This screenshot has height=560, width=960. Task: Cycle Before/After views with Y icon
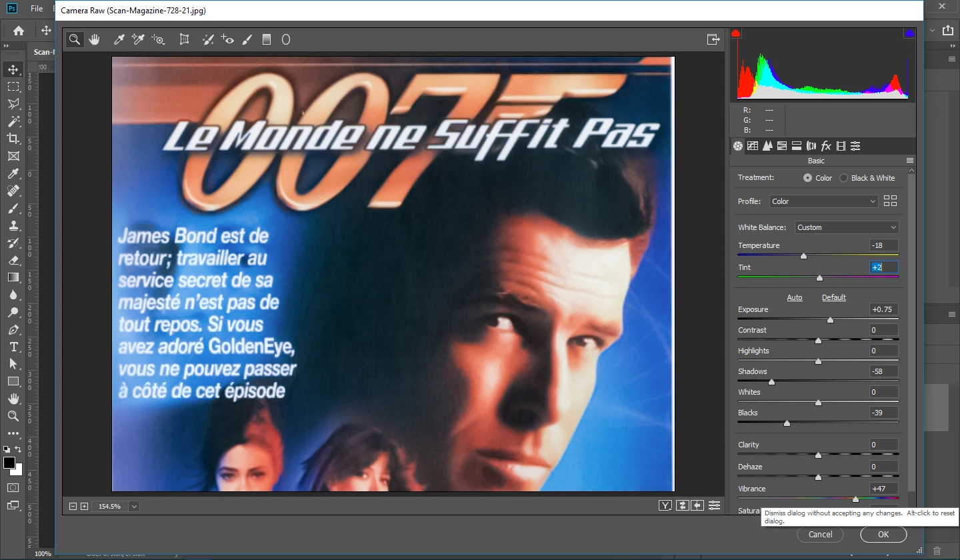[x=665, y=506]
